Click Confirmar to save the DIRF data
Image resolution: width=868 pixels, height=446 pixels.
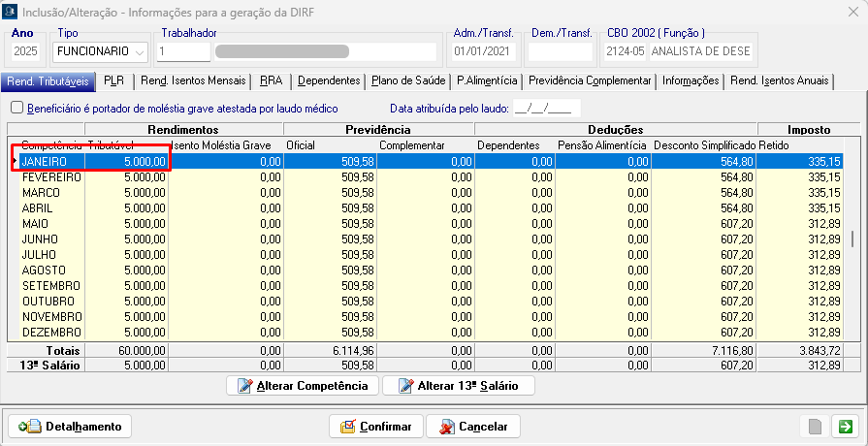pyautogui.click(x=376, y=427)
